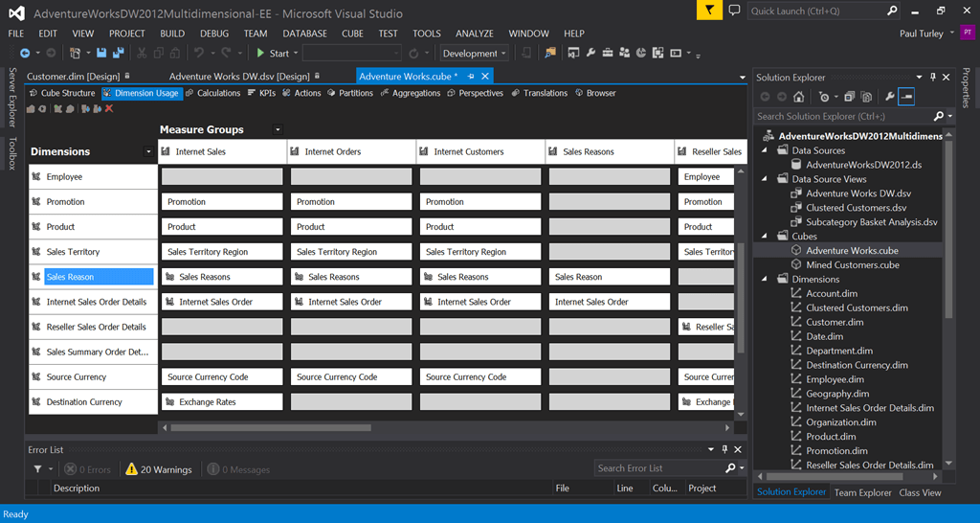This screenshot has width=980, height=523.
Task: Switch to Team Explorer pane
Action: 862,492
